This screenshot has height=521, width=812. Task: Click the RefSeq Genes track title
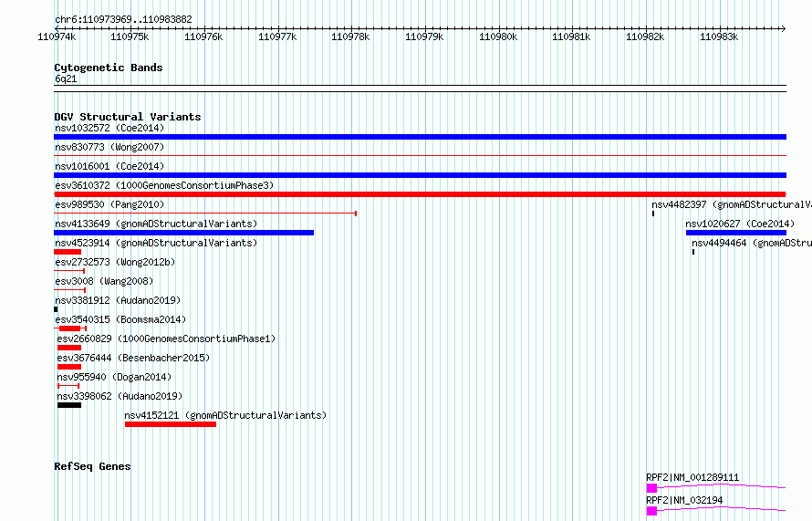[x=92, y=466]
